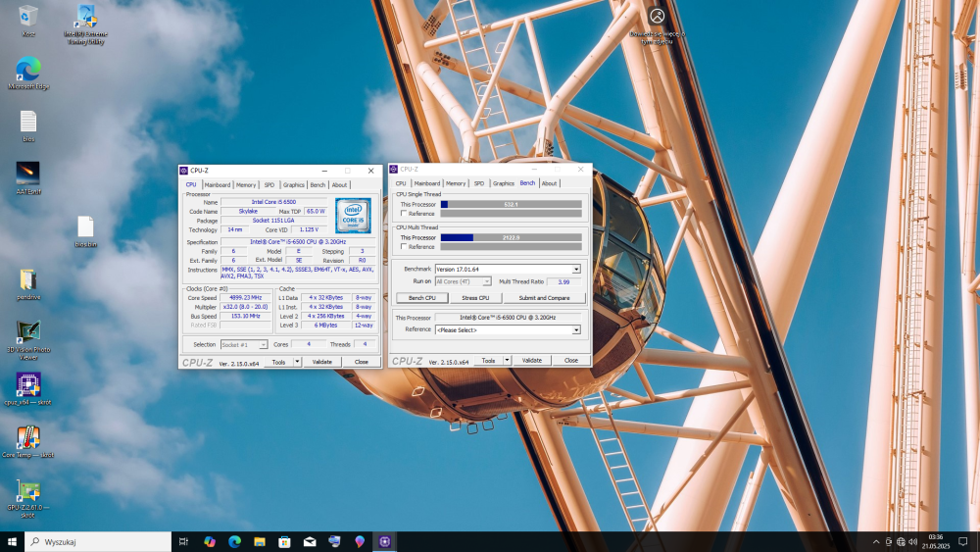The height and width of the screenshot is (552, 980).
Task: Open the Core Temp desktop shortcut
Action: coord(27,438)
